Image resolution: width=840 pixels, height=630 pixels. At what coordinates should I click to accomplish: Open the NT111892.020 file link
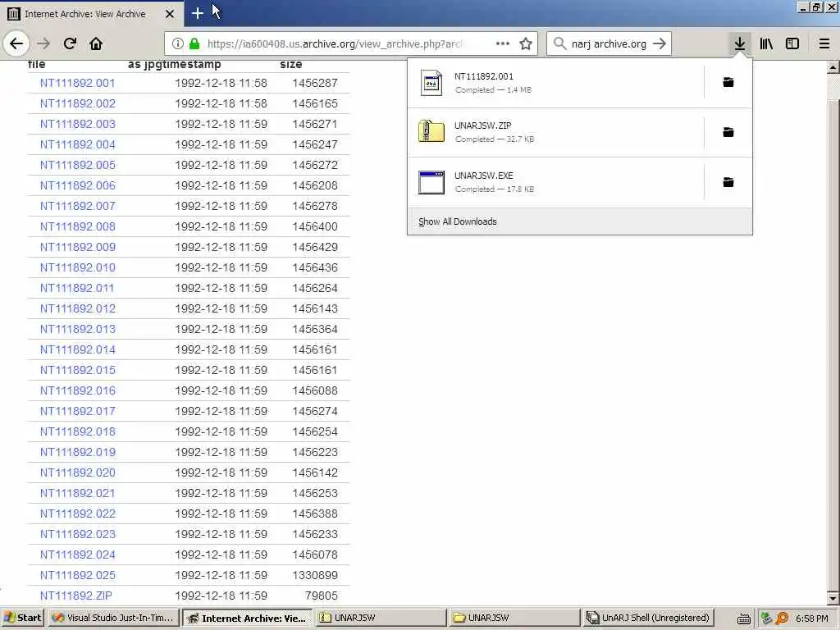[77, 472]
